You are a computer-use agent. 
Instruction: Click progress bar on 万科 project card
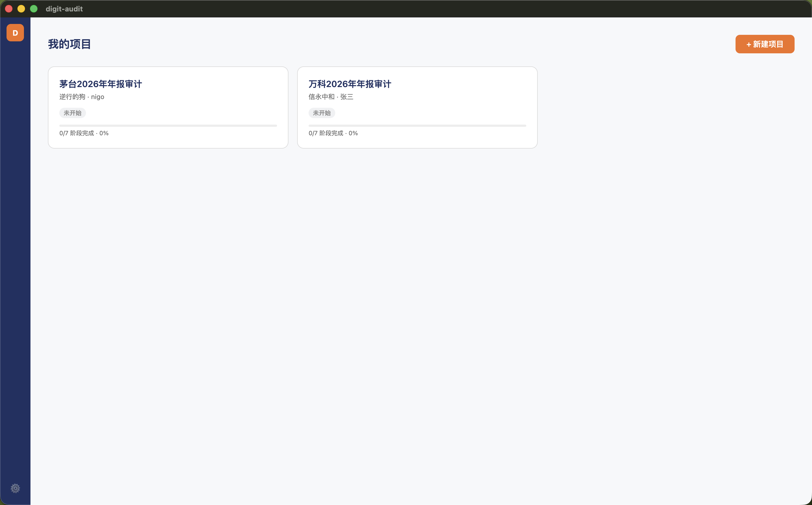417,126
